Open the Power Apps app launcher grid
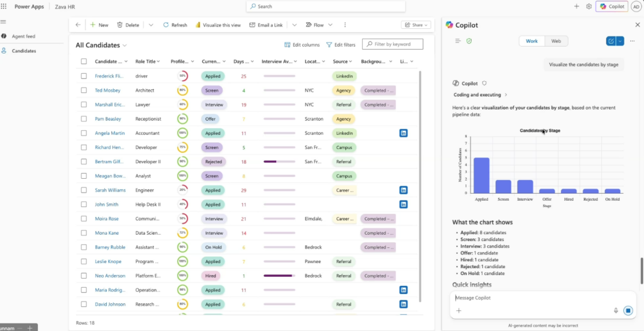Image resolution: width=644 pixels, height=331 pixels. pos(5,6)
